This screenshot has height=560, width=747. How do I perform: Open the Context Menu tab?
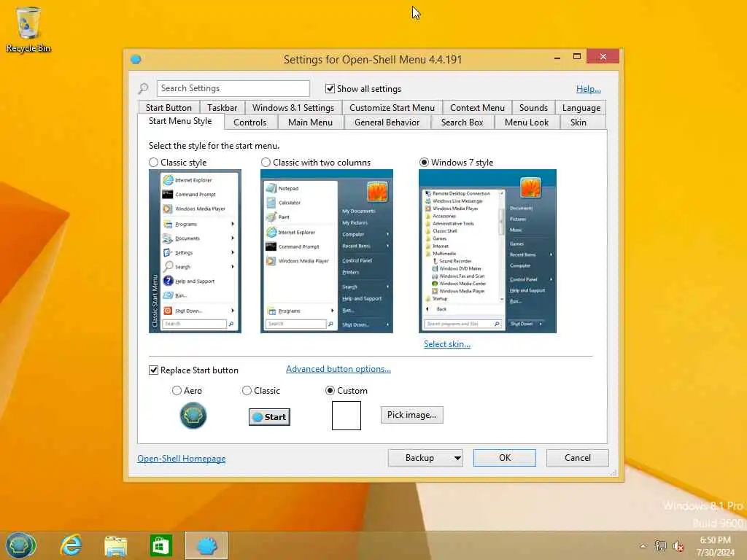(x=477, y=108)
